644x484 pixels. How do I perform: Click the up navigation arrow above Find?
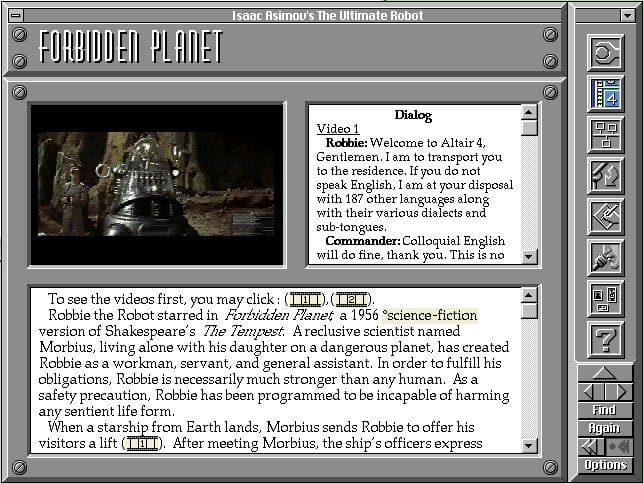click(x=605, y=373)
